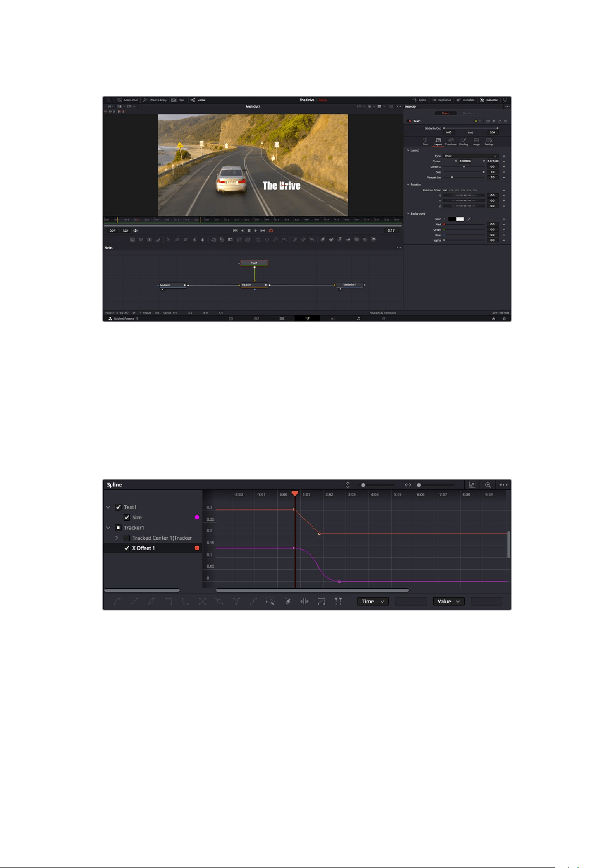
Task: Switch to the Settings tab in Inspector
Action: click(x=489, y=142)
